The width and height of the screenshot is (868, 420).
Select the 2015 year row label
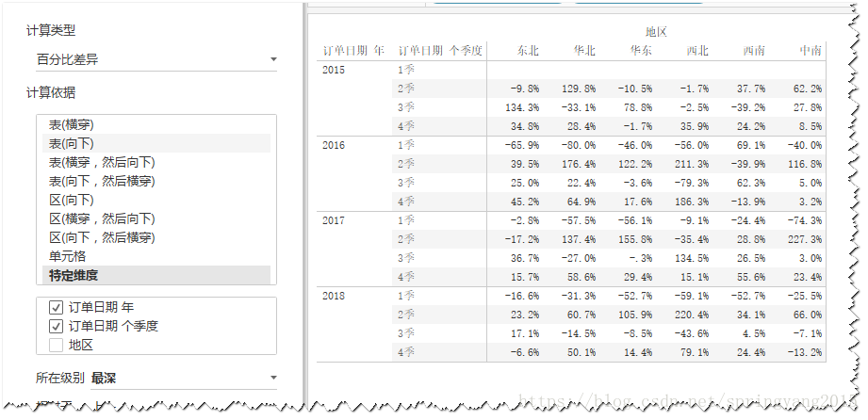[x=334, y=70]
